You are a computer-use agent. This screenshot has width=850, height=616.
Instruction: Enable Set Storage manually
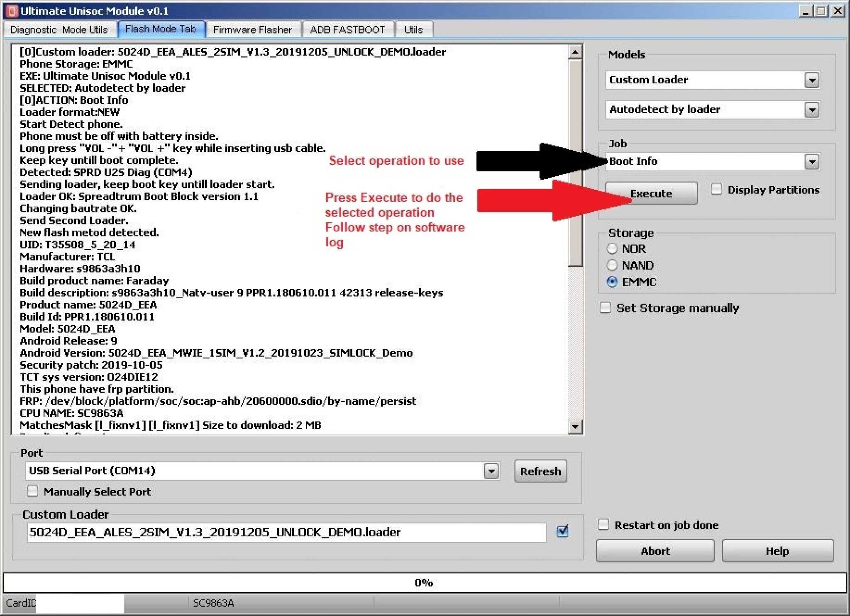coord(606,308)
